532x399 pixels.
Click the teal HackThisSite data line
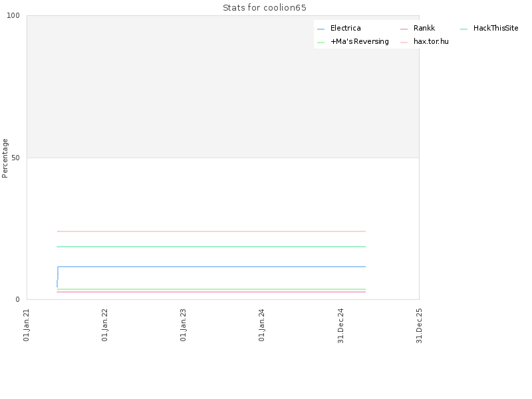pyautogui.click(x=211, y=247)
